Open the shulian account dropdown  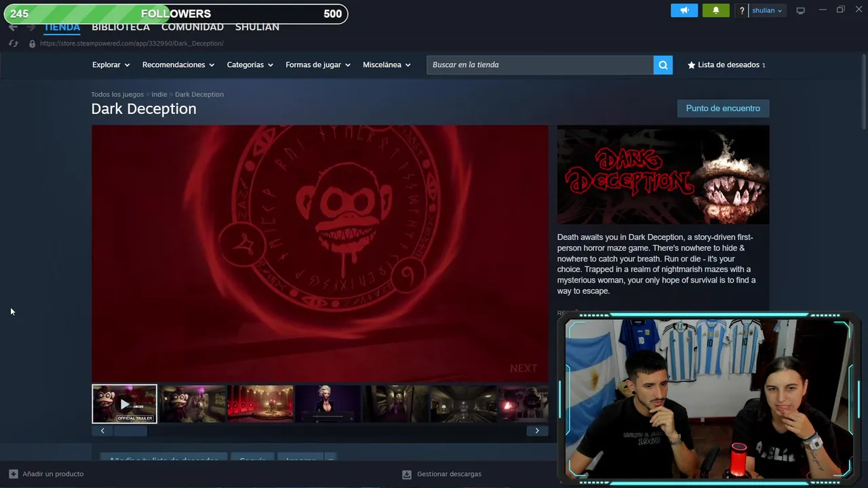tap(767, 10)
